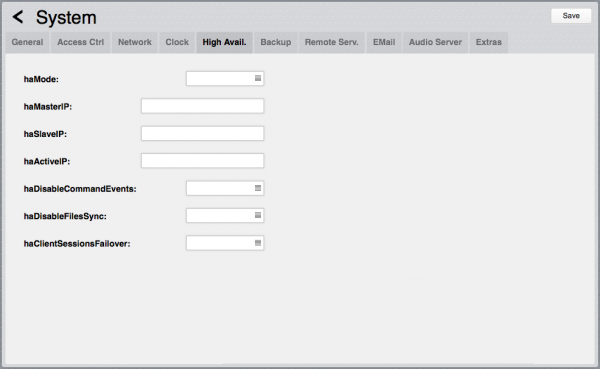The image size is (600, 369).
Task: Expand the haDisableCommandEvents dropdown
Action: click(225, 188)
